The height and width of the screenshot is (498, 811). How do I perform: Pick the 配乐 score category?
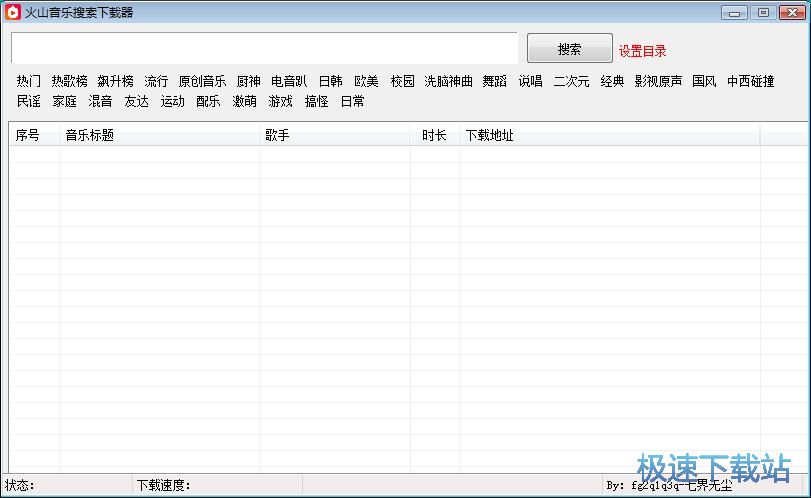tap(208, 101)
